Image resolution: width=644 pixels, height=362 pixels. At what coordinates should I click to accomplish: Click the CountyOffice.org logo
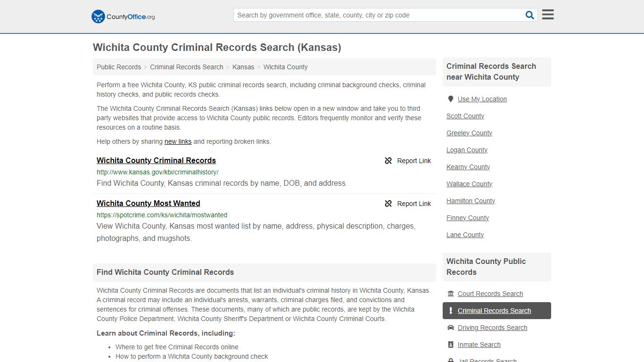[123, 16]
